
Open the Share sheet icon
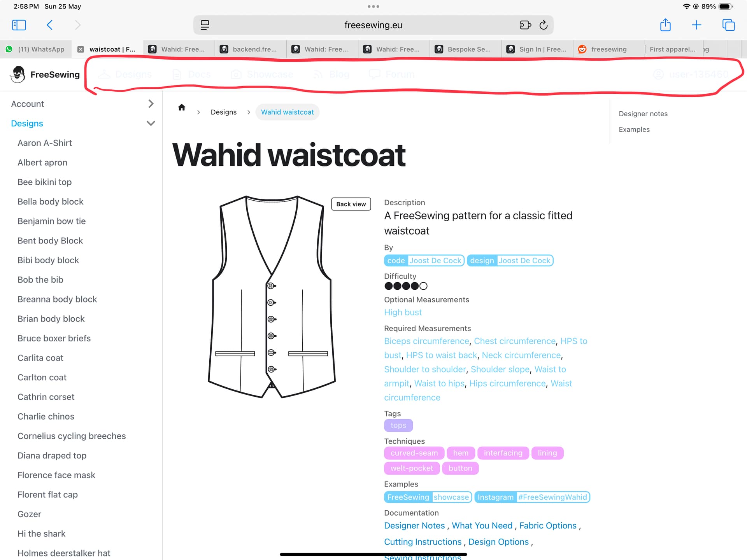pos(665,25)
